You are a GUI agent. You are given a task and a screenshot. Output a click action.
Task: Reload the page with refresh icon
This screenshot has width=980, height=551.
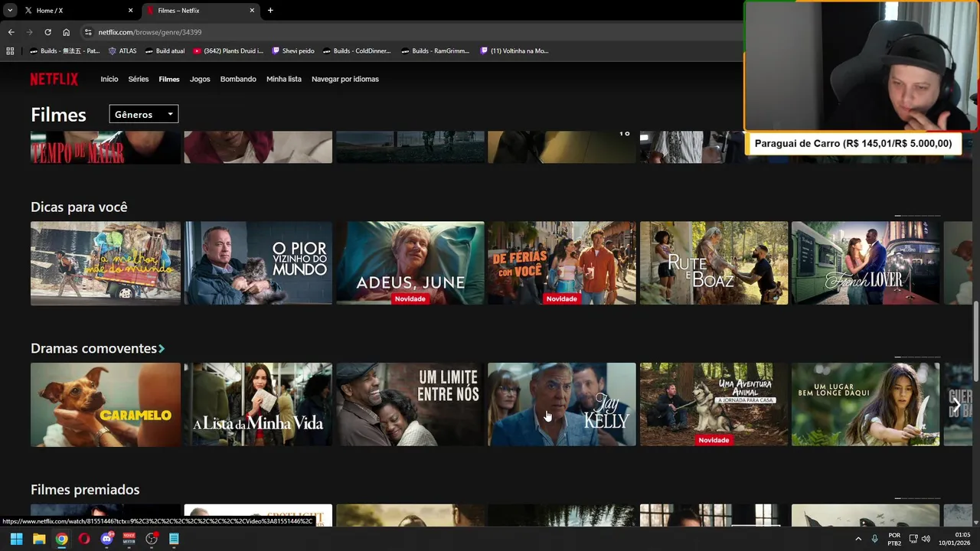[x=47, y=32]
